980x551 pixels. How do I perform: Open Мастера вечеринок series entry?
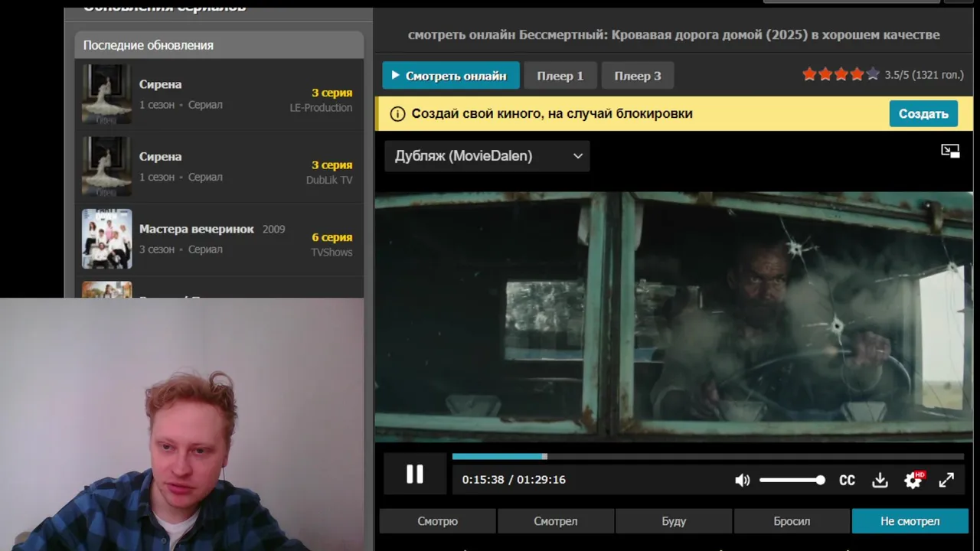click(219, 239)
